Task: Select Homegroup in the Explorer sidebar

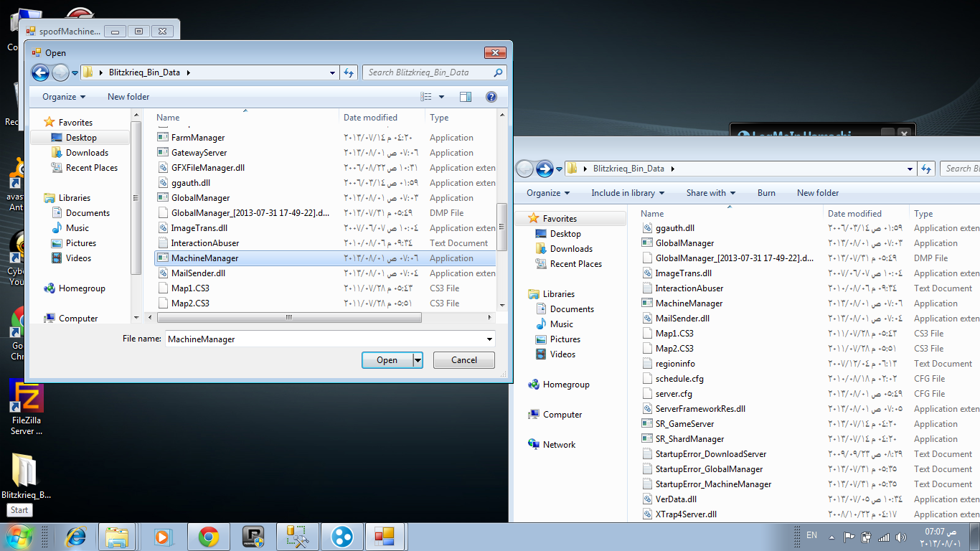Action: (566, 385)
